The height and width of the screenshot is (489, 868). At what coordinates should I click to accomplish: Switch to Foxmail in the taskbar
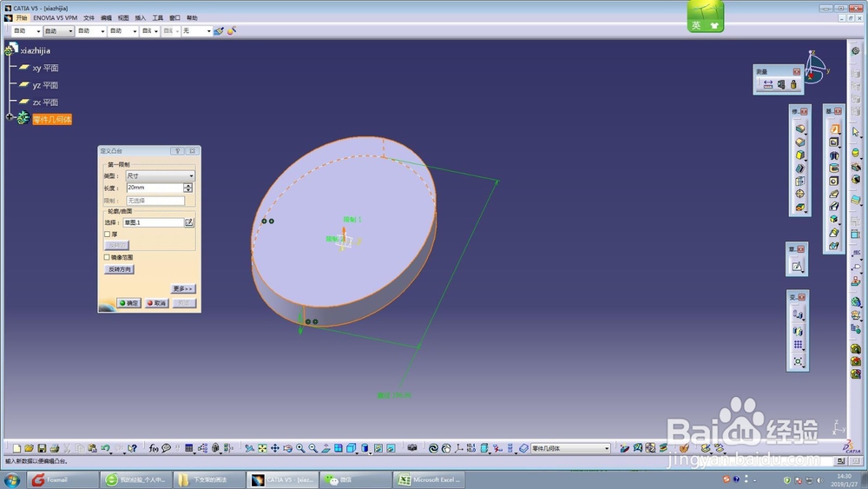click(63, 479)
